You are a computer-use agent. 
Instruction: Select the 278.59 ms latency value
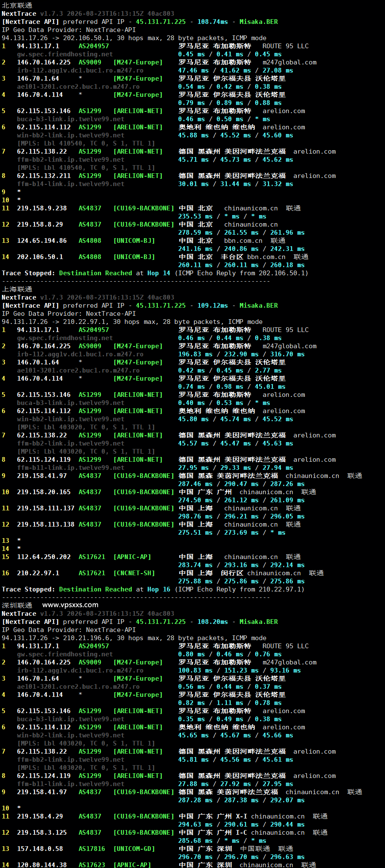pos(195,233)
